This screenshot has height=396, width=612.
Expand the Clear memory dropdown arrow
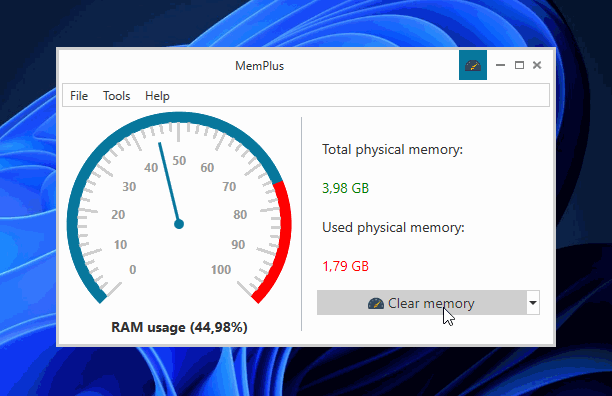tap(533, 303)
